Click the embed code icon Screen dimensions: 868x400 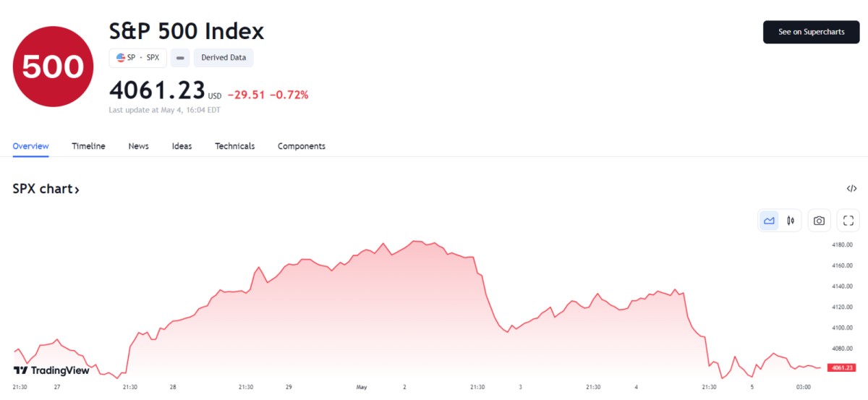point(851,189)
